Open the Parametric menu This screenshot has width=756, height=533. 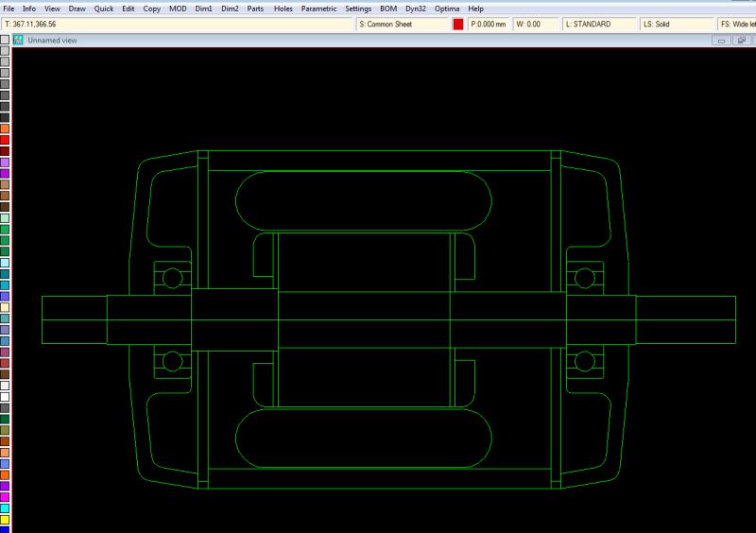click(318, 9)
